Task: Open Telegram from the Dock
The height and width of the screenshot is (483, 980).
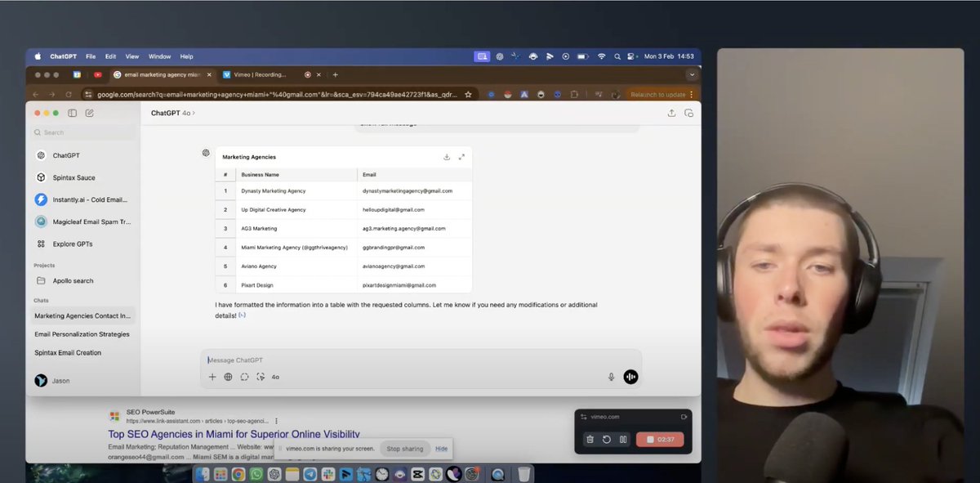Action: (x=310, y=474)
